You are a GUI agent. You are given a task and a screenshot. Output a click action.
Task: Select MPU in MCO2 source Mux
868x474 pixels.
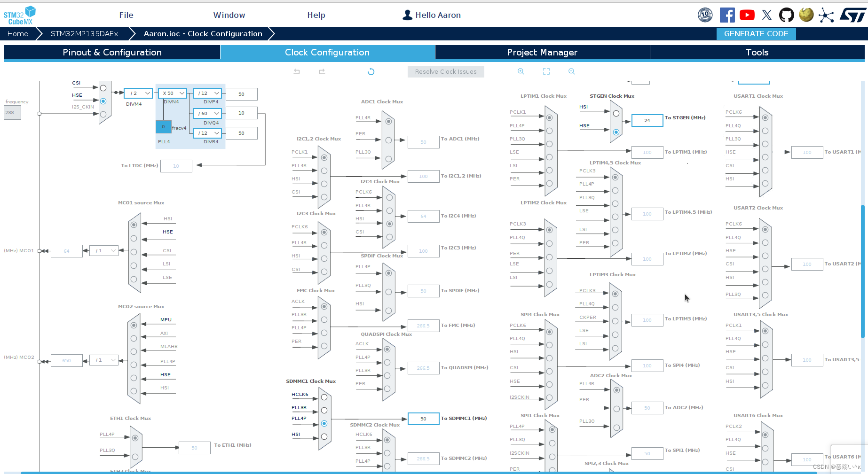pos(134,325)
